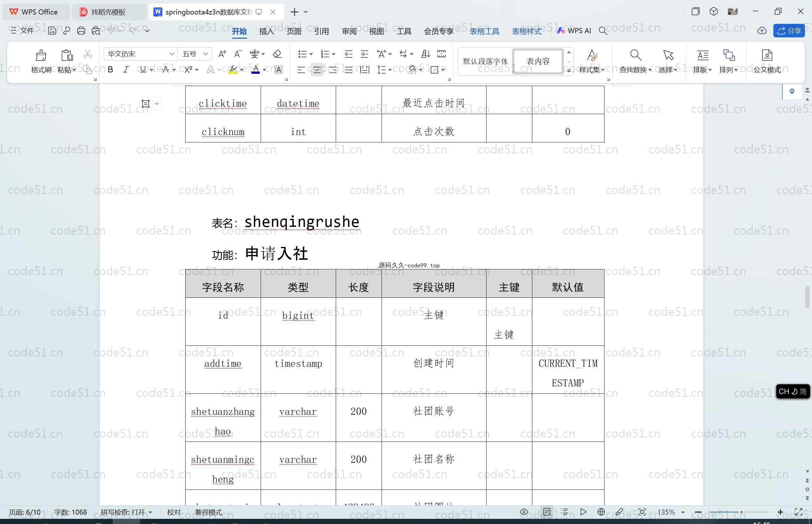Screen dimensions: 812x524
Task: Click the Select (选择) cursor icon
Action: coord(668,55)
